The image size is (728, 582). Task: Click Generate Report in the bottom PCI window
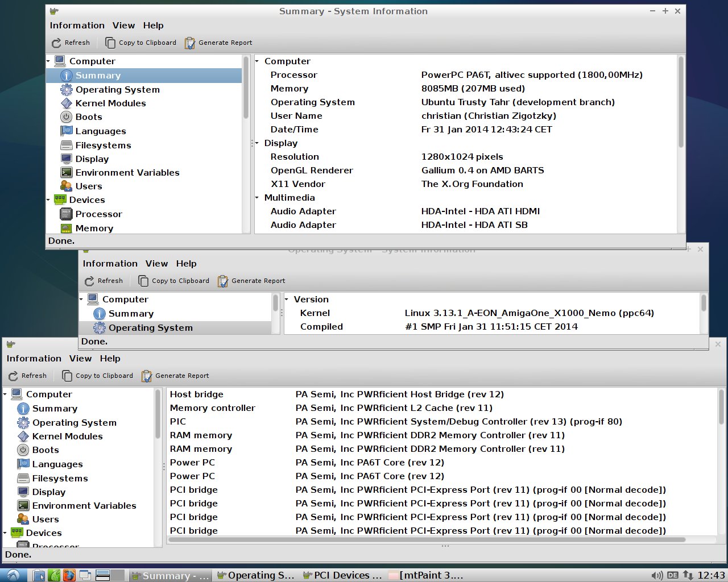click(x=175, y=376)
